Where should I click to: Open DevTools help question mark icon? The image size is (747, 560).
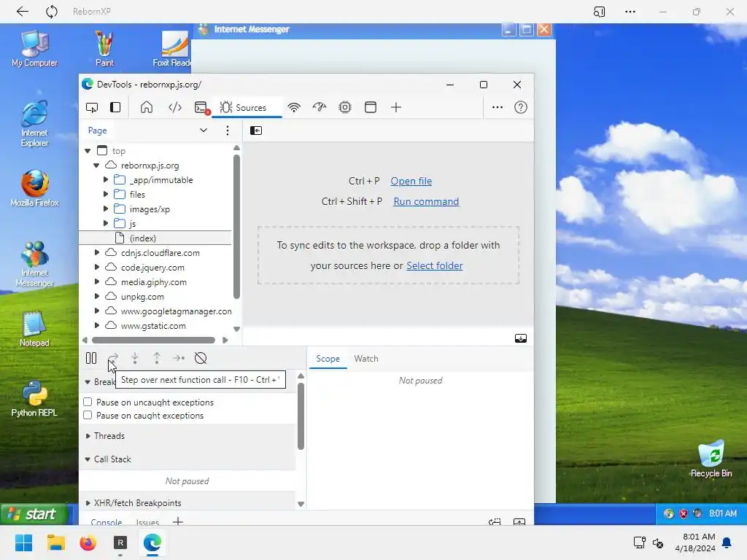coord(521,108)
